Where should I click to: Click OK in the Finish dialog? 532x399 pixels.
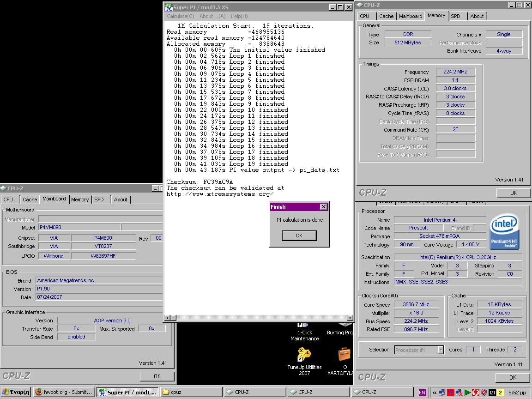click(299, 236)
